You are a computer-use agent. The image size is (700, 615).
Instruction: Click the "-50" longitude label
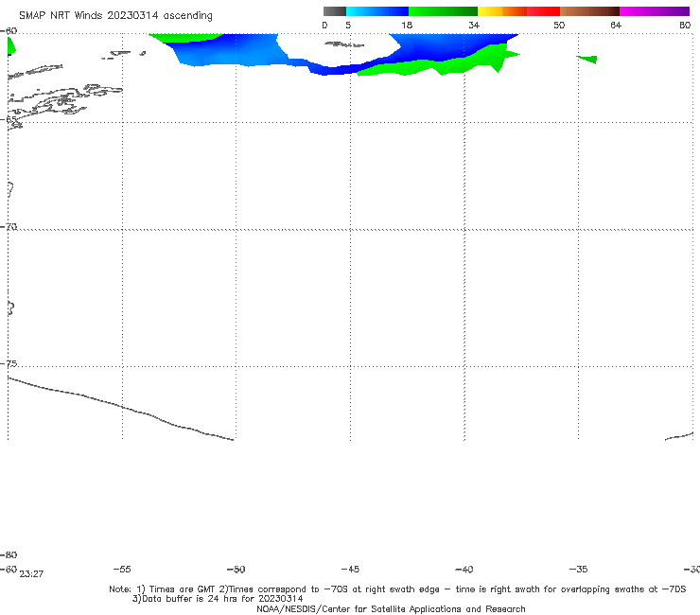point(236,569)
